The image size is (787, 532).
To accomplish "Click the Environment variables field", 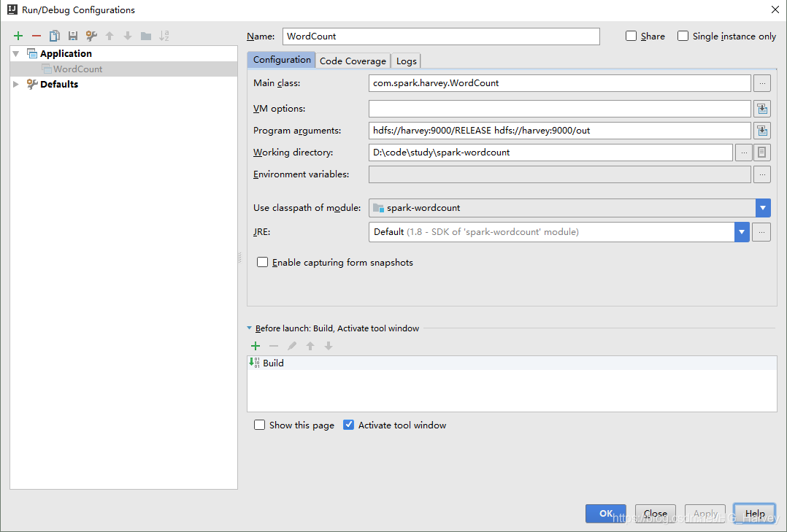I will coord(560,174).
